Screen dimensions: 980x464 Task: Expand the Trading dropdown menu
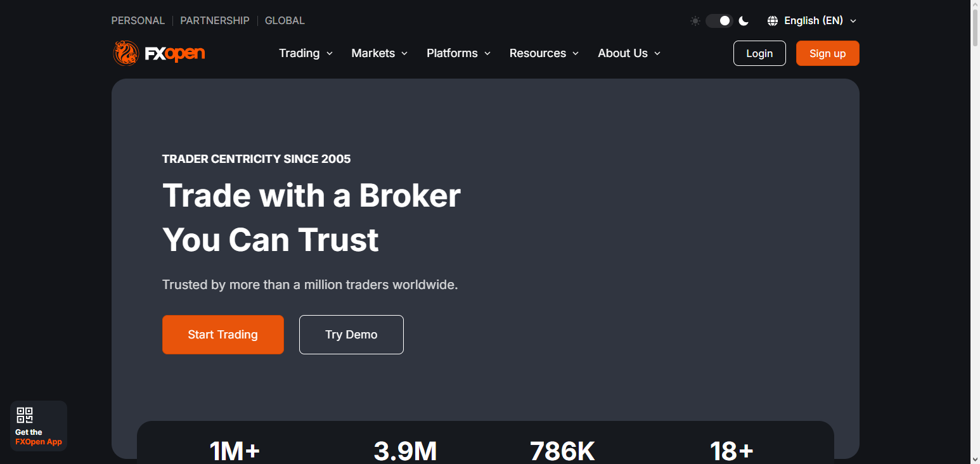point(306,53)
